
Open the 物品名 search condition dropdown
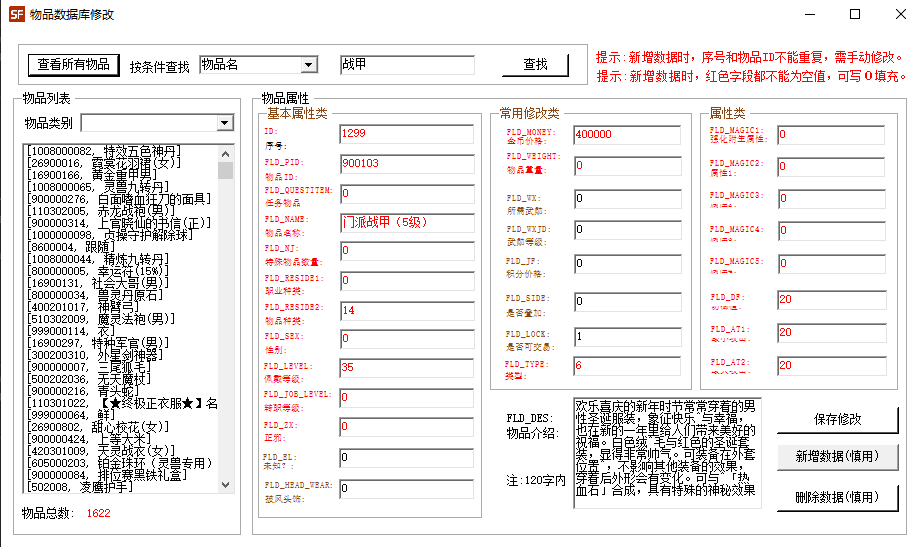[x=263, y=65]
